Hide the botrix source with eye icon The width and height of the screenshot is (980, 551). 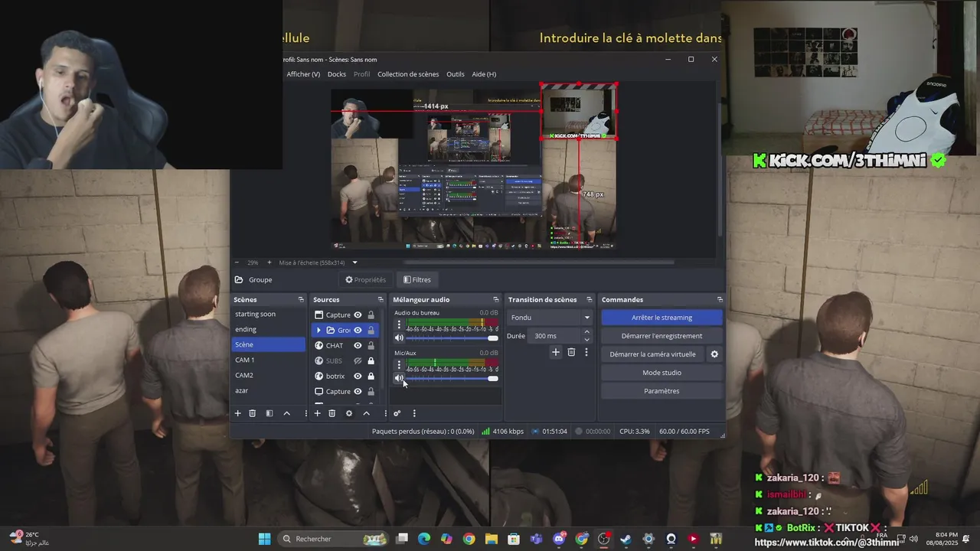358,376
